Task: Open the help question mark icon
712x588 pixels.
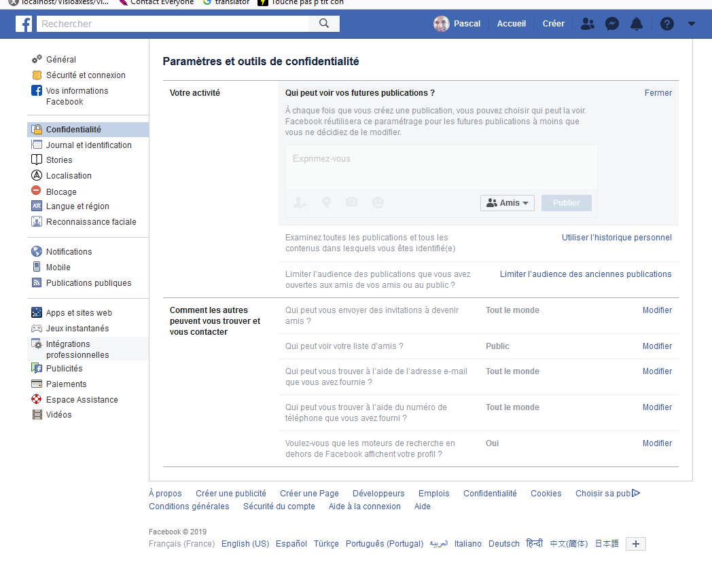Action: [x=666, y=24]
